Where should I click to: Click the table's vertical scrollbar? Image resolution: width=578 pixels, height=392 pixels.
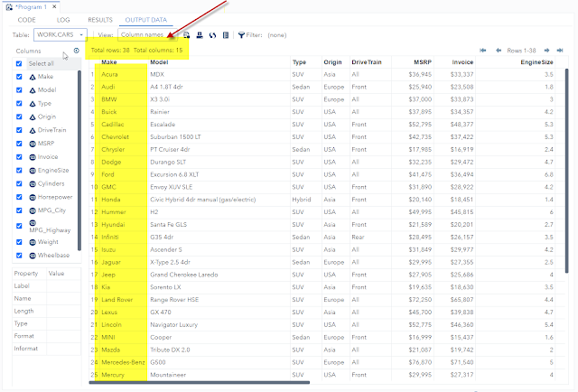point(566,171)
